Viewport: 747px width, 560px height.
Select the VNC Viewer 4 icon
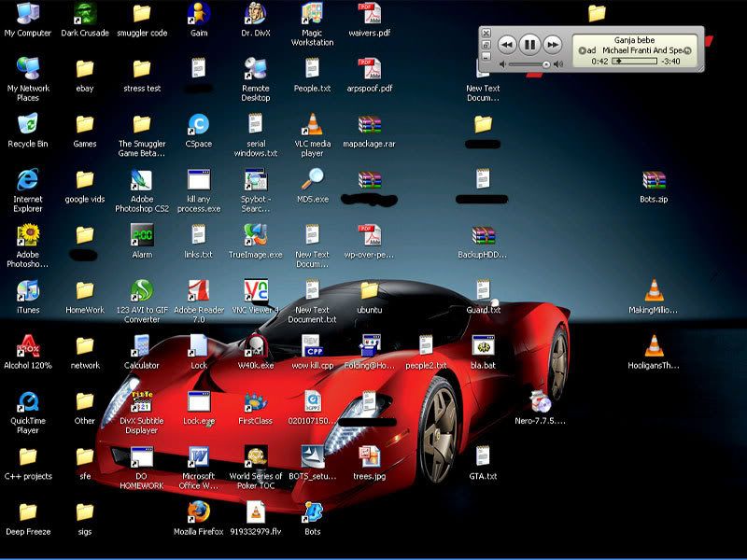pyautogui.click(x=255, y=291)
